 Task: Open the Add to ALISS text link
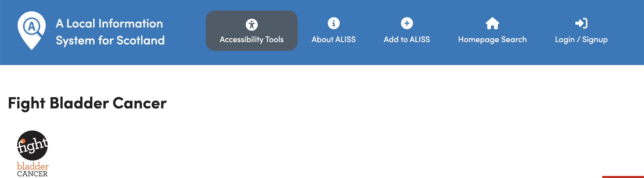pyautogui.click(x=407, y=39)
